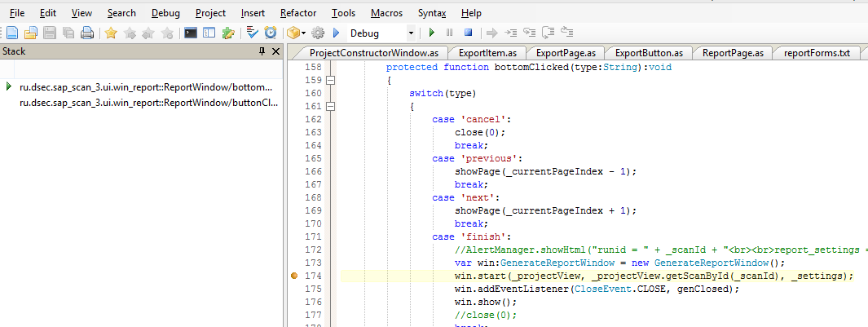Click the rightmost debug toolbar icon

click(567, 33)
